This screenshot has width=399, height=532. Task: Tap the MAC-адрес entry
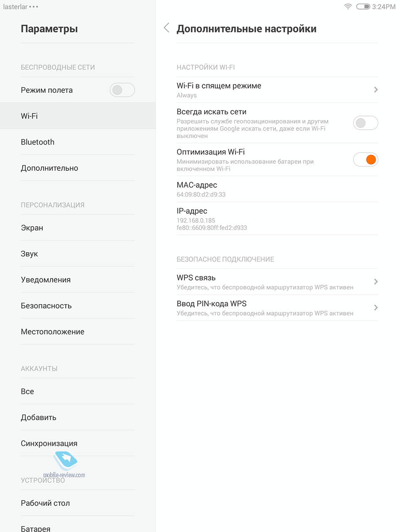point(277,189)
